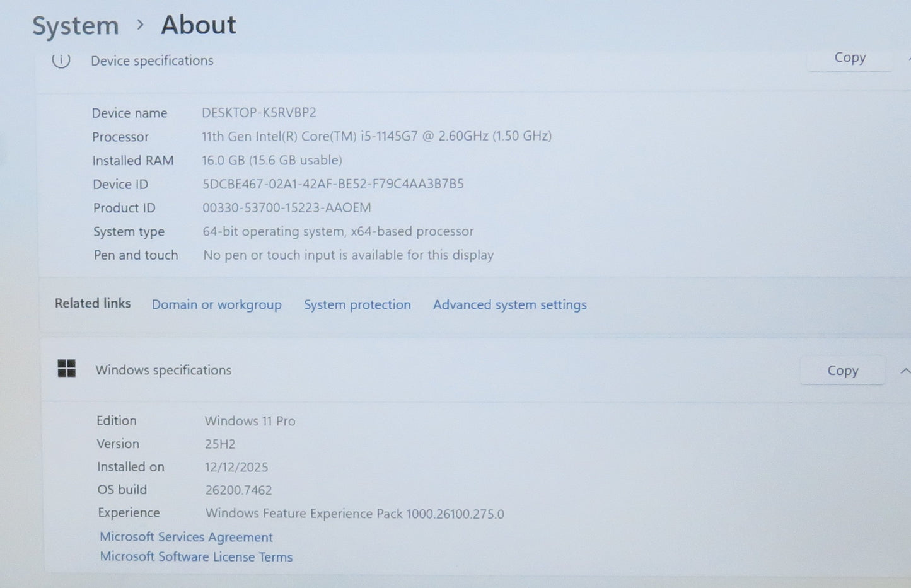The width and height of the screenshot is (911, 588).
Task: Click the Product ID value
Action: [x=286, y=207]
